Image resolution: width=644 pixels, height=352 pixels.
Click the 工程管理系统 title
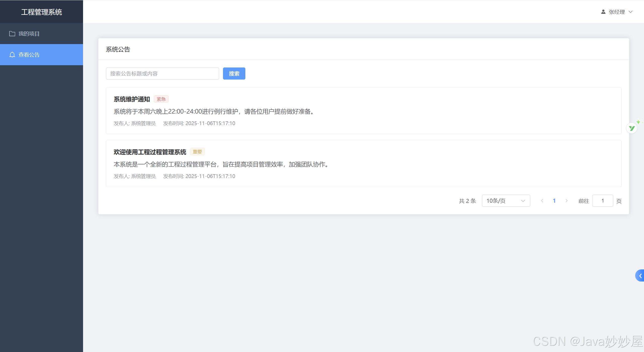(42, 12)
